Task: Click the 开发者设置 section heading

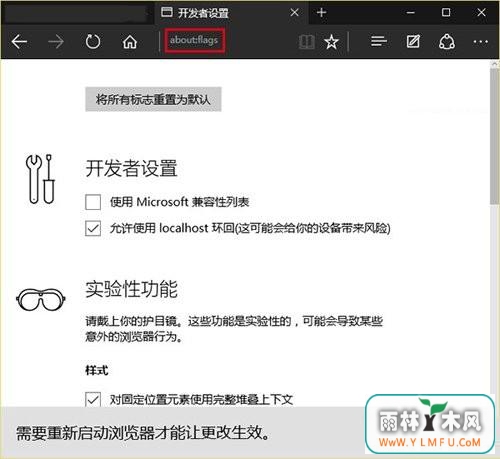Action: [x=131, y=168]
